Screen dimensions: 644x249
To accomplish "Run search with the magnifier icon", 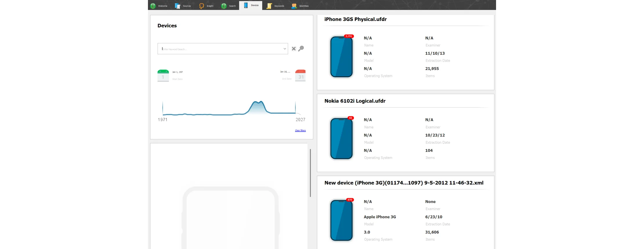I will [301, 48].
